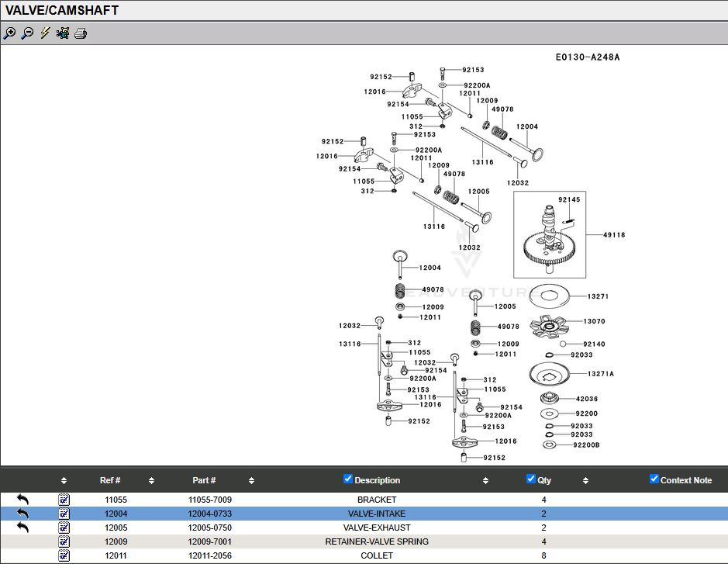Click the sort arrows right of Part #
This screenshot has height=564, width=728.
251,481
